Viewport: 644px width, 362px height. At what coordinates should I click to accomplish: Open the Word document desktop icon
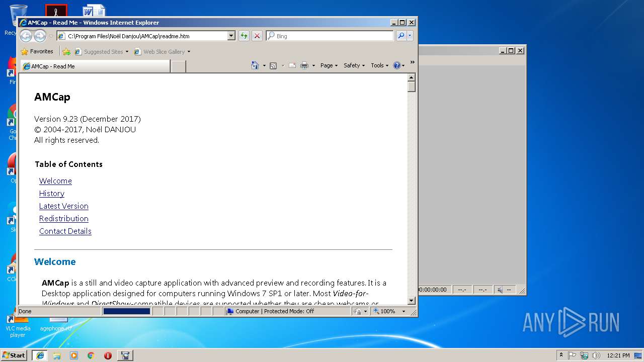click(94, 10)
